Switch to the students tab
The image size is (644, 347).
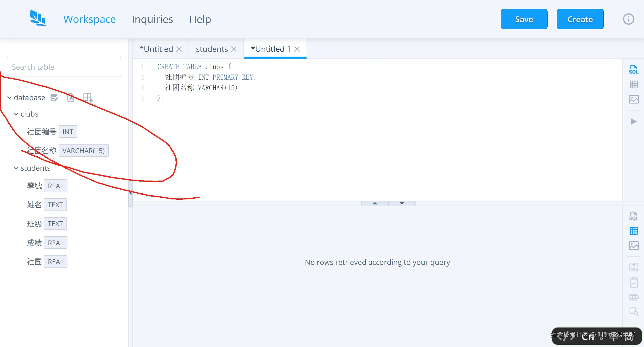tap(212, 49)
